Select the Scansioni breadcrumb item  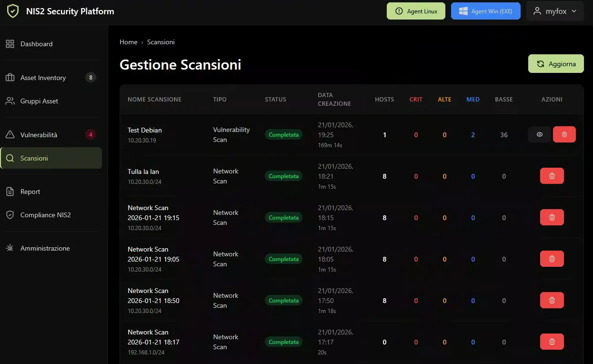(161, 42)
